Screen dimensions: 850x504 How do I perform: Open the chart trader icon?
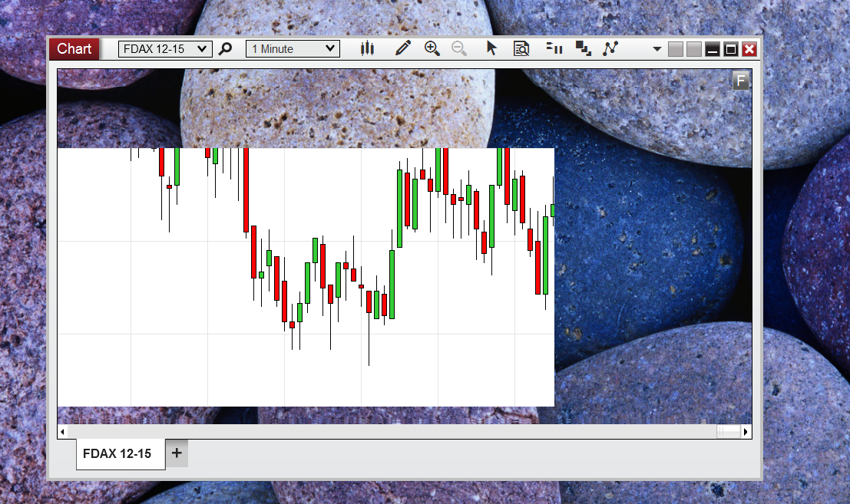[x=554, y=49]
